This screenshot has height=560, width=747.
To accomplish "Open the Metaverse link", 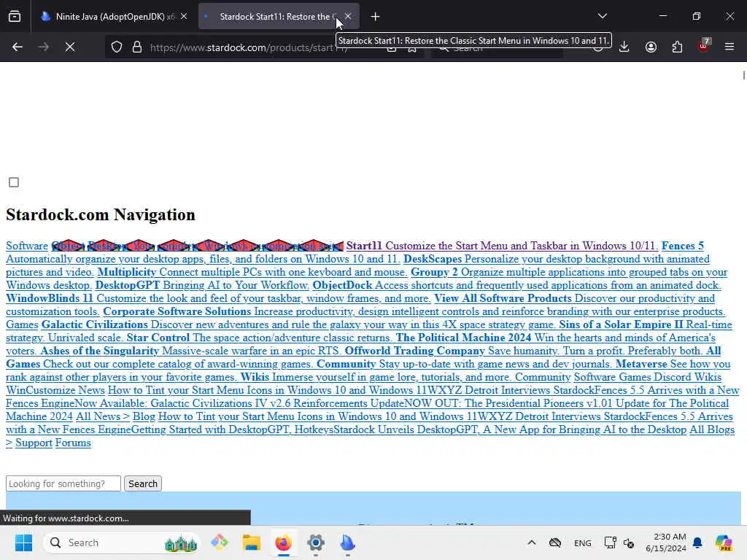I will pyautogui.click(x=641, y=364).
